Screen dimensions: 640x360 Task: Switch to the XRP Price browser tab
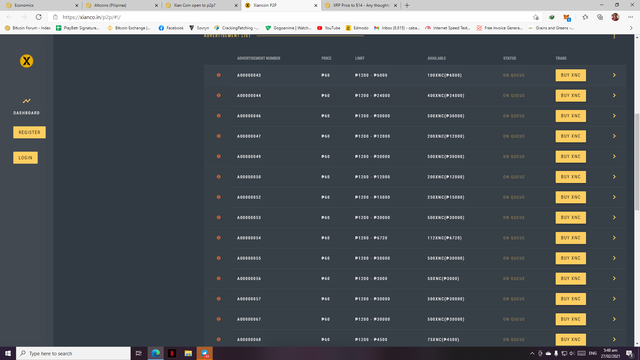[361, 5]
